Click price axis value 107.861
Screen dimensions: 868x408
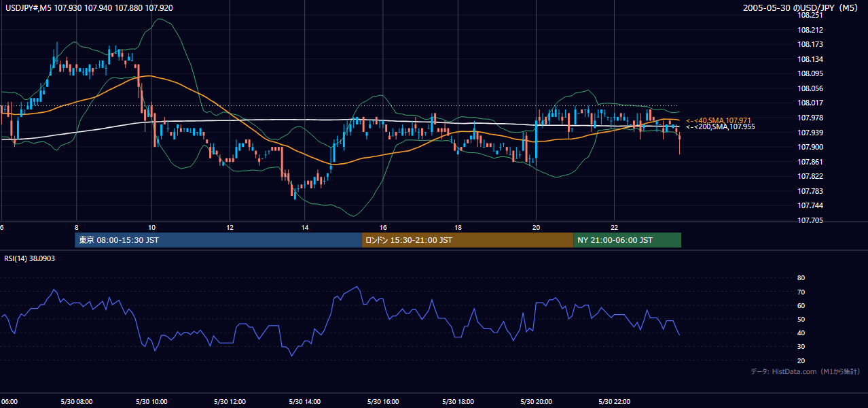[x=811, y=162]
